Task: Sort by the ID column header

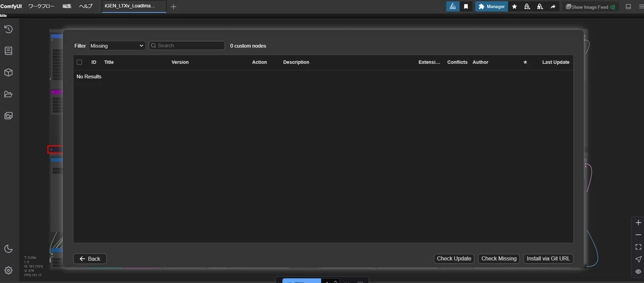Action: [x=94, y=62]
